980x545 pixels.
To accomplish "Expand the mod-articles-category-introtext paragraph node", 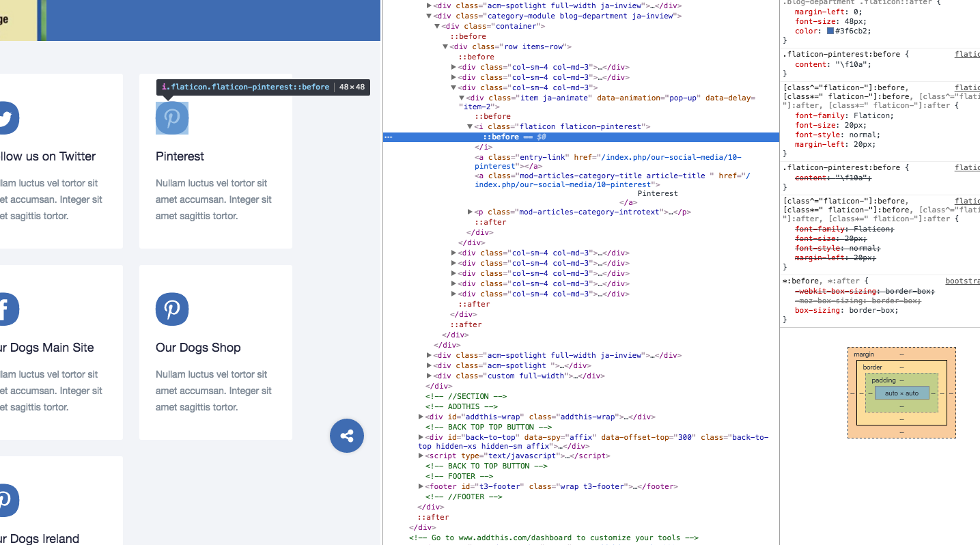I will coord(470,212).
